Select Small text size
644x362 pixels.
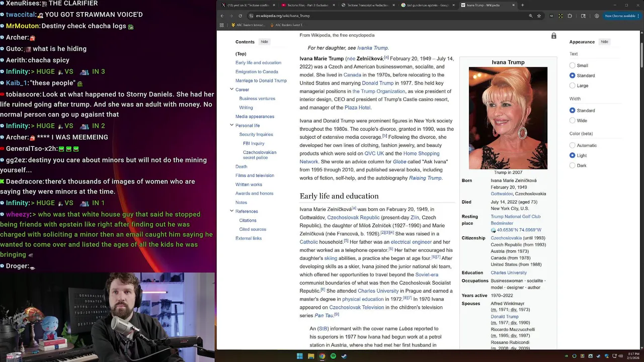coord(572,65)
